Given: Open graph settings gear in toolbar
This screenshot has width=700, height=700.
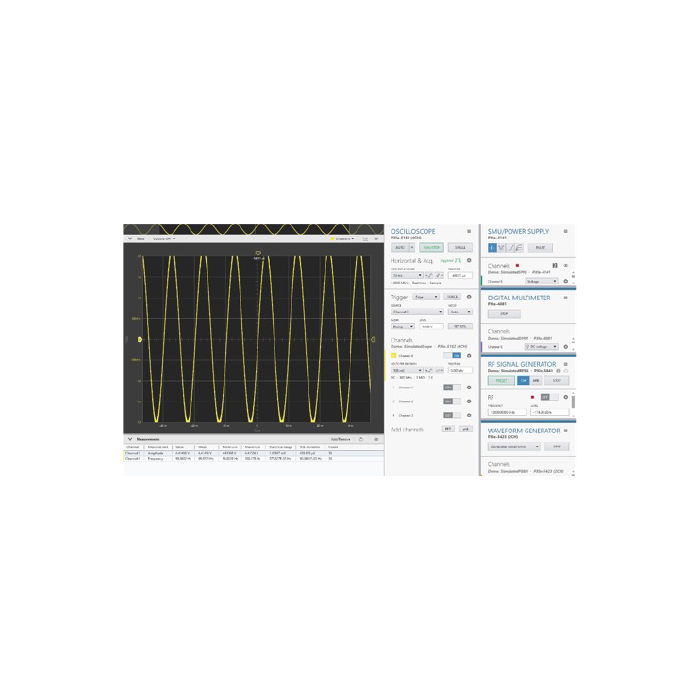Looking at the screenshot, I should (376, 239).
